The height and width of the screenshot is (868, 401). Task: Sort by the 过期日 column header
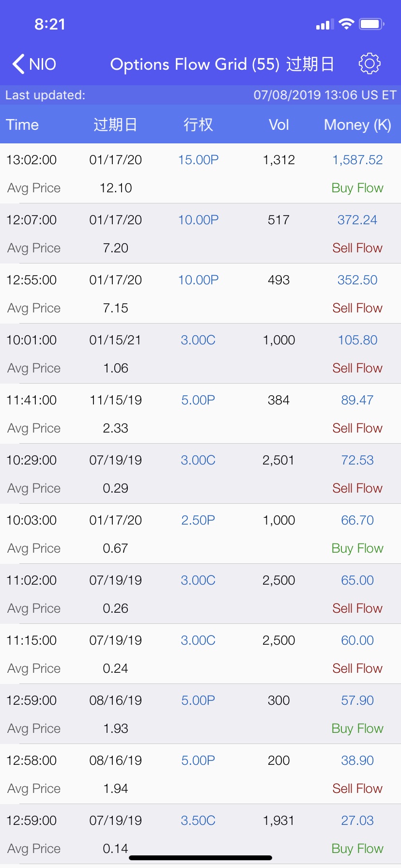click(115, 125)
